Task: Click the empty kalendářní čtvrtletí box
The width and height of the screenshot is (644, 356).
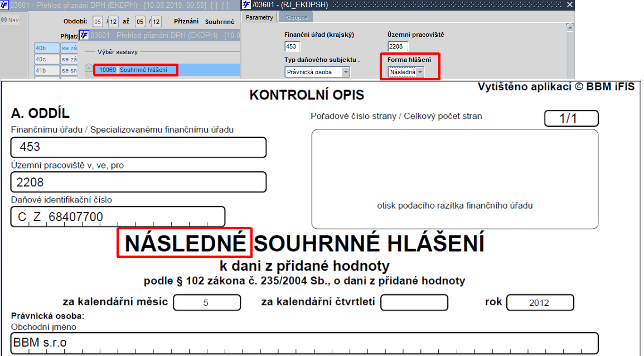Action: pos(414,302)
